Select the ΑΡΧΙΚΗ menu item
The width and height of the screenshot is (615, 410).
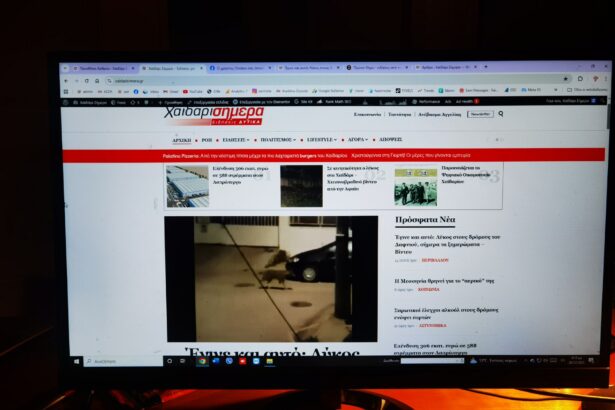pos(180,140)
